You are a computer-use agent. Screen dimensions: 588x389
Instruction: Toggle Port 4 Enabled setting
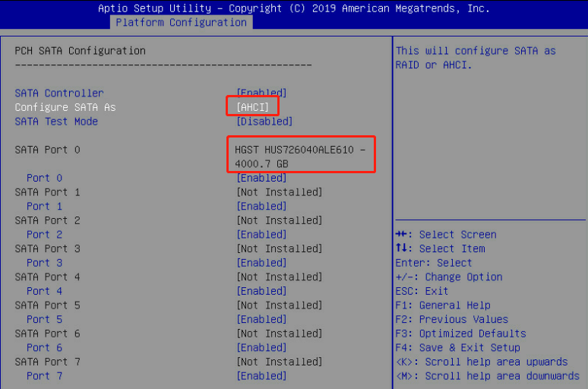click(x=261, y=291)
